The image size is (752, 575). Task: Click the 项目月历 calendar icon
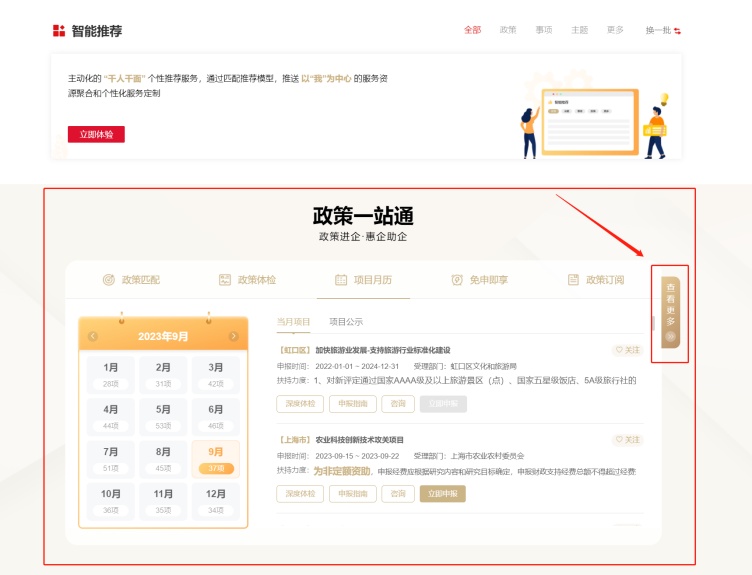[x=341, y=280]
